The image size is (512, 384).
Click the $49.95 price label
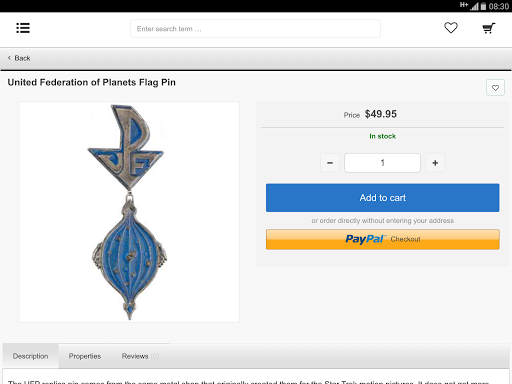381,114
